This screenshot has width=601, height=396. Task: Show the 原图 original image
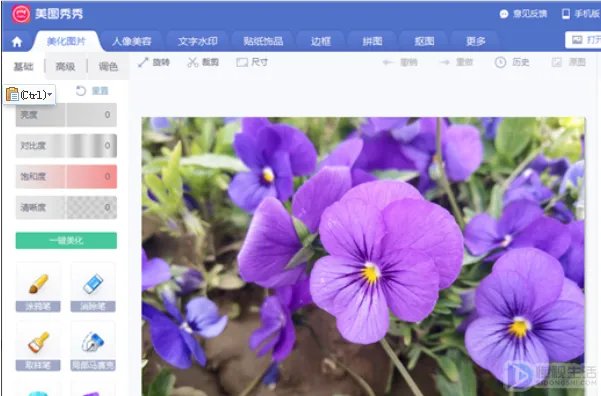click(568, 62)
